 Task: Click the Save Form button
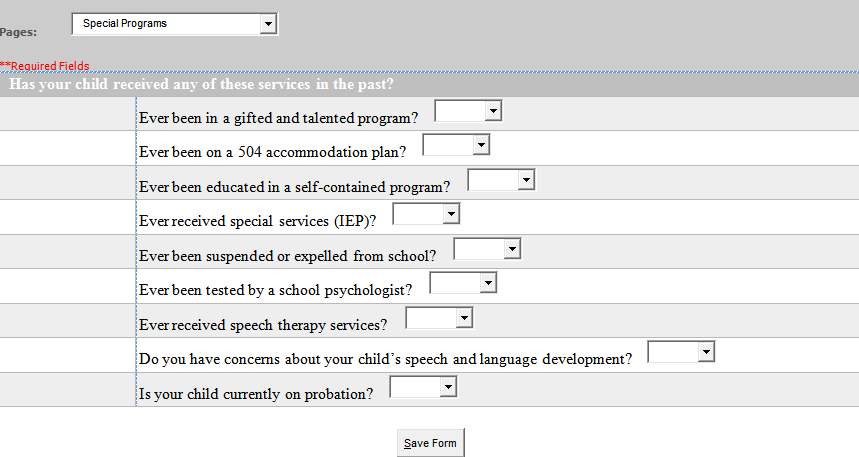(x=431, y=443)
